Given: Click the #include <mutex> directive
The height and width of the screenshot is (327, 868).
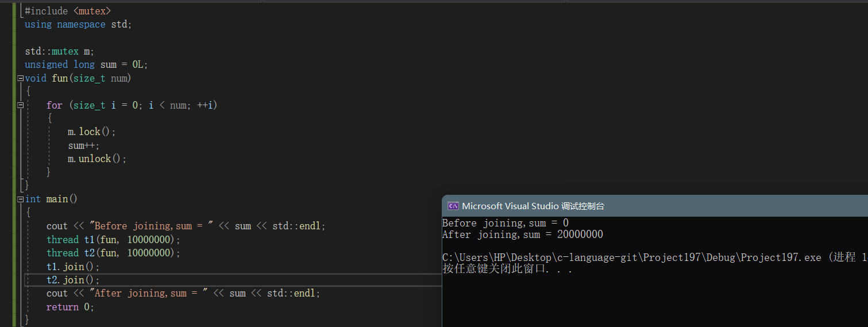Looking at the screenshot, I should click(x=68, y=11).
